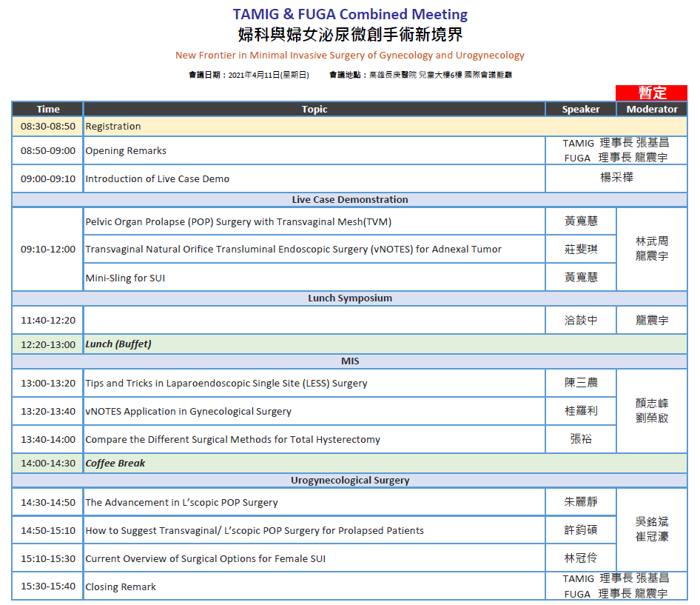
Task: Click speaker name "朱麗靜"
Action: pos(581,502)
